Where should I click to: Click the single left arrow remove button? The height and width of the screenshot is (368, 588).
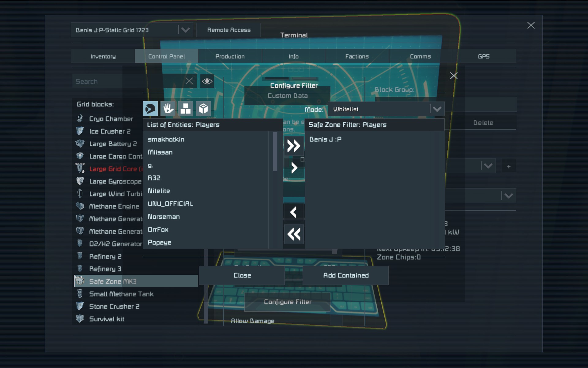coord(293,212)
